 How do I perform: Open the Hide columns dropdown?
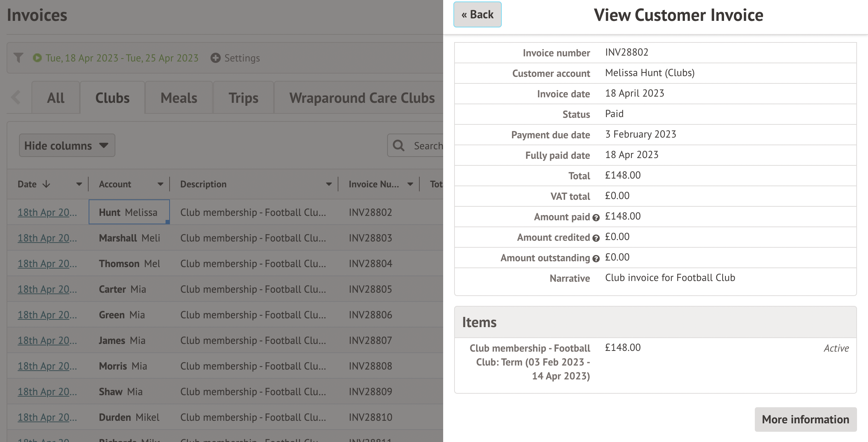[67, 146]
